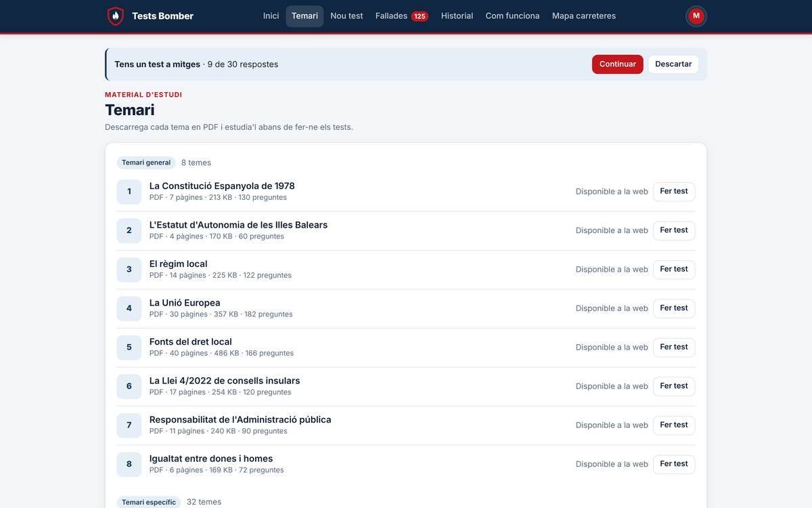Open the Historial section
Screen dimensions: 812x508
click(x=457, y=16)
